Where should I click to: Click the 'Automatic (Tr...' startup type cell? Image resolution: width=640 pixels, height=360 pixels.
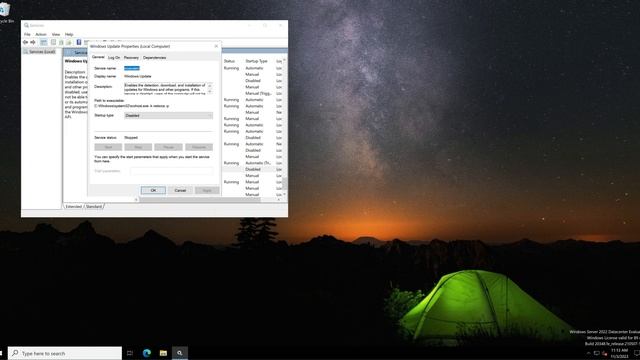click(x=259, y=163)
